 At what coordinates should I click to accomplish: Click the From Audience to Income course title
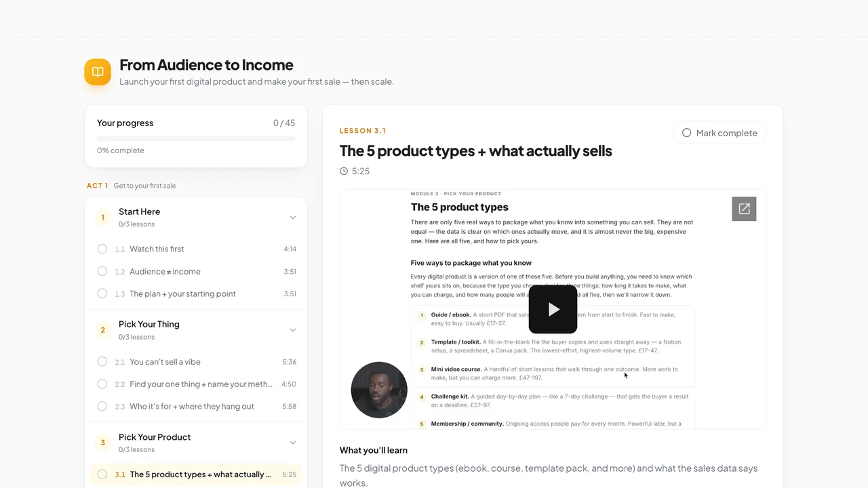(x=206, y=65)
